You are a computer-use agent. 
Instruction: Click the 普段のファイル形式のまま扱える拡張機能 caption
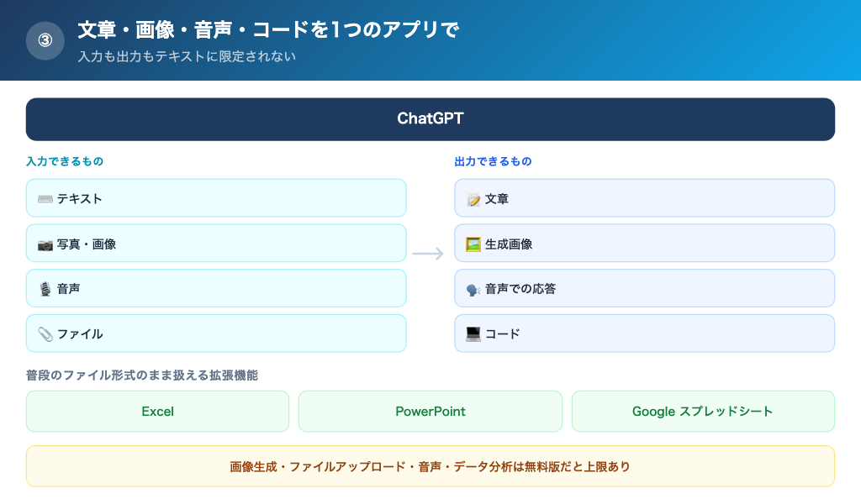(x=142, y=375)
